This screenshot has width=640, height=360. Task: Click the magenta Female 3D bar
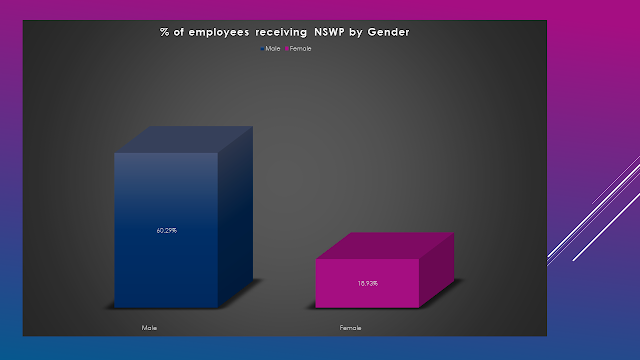(384, 270)
